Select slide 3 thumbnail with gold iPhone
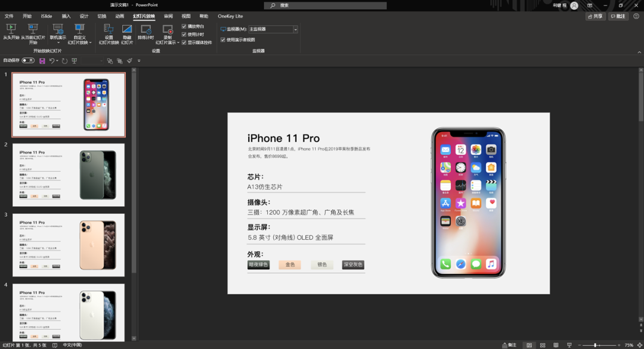The width and height of the screenshot is (644, 349). point(69,245)
